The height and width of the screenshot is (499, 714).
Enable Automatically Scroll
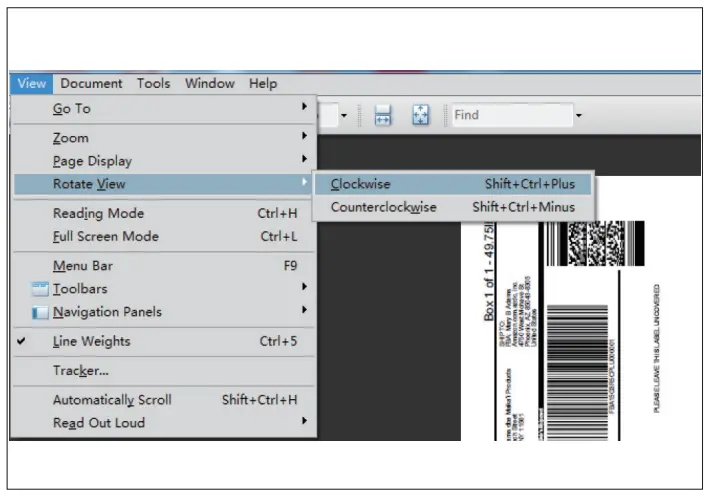coord(164,400)
